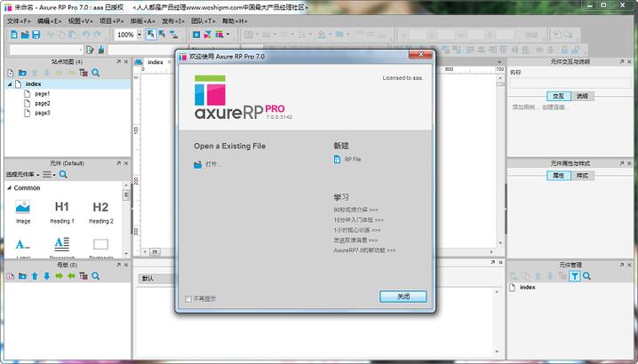This screenshot has height=364, width=638.
Task: Click green outdent arrow in masters panel
Action: click(71, 276)
